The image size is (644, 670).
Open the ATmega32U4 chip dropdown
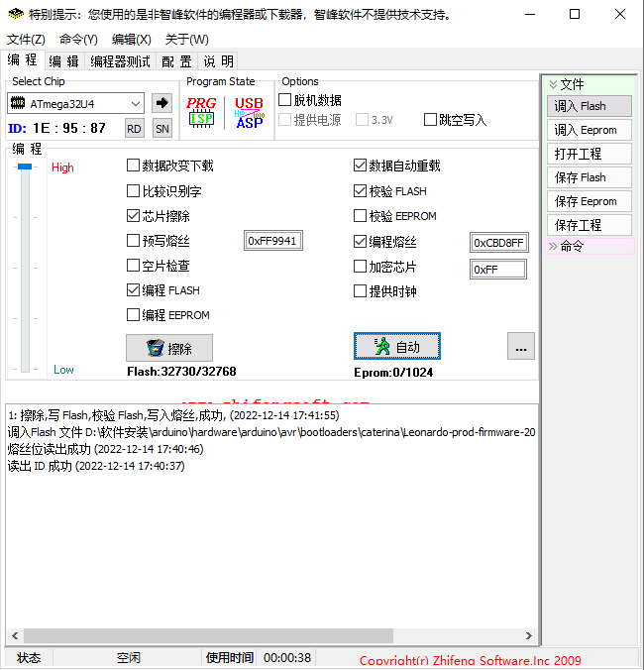[x=136, y=104]
